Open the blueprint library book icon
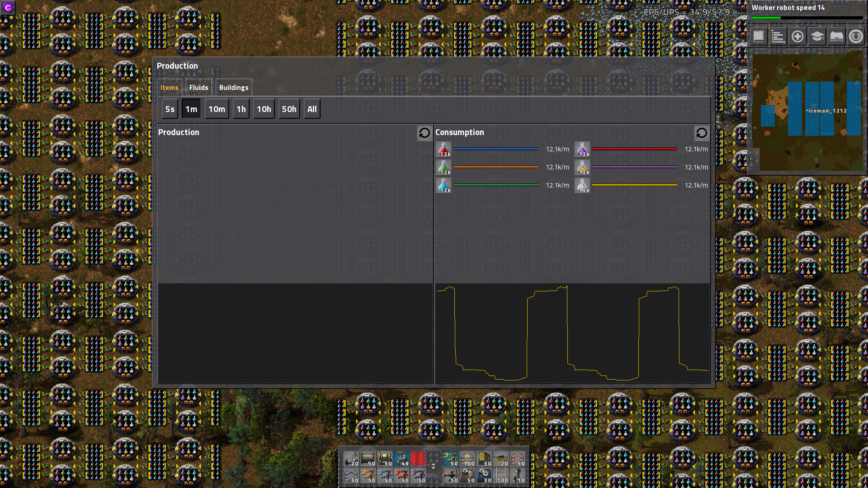 click(759, 36)
